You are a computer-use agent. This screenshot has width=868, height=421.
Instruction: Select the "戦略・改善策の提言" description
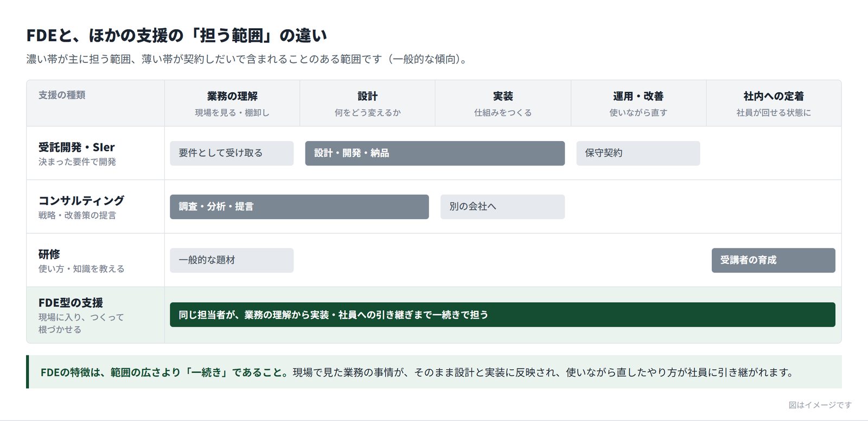click(x=77, y=215)
